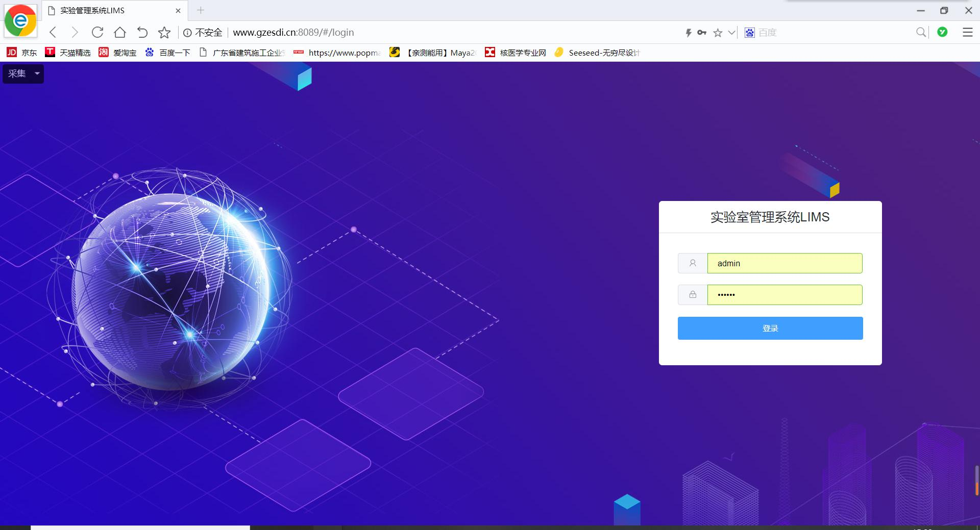Viewport: 980px width, 530px height.
Task: Click the browser back arrow icon
Action: [53, 33]
